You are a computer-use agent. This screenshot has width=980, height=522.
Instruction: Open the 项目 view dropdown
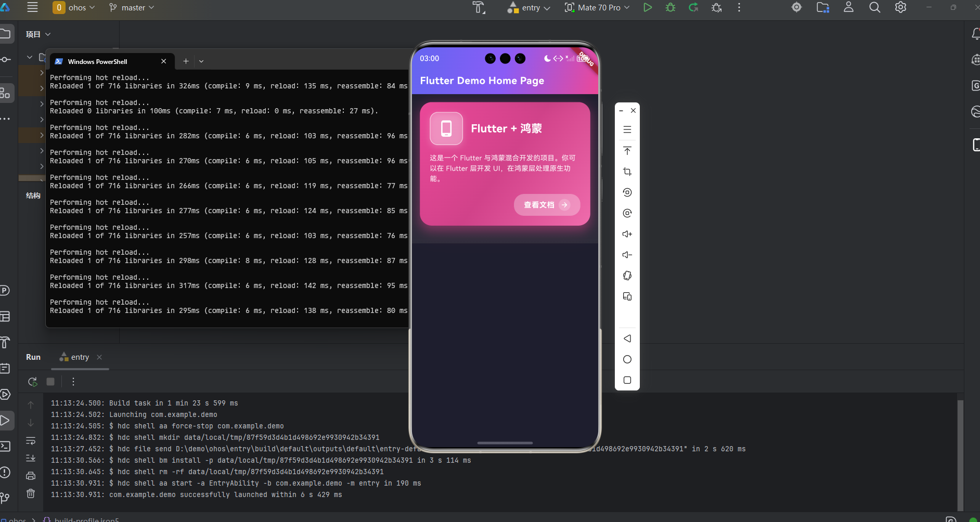(x=38, y=34)
